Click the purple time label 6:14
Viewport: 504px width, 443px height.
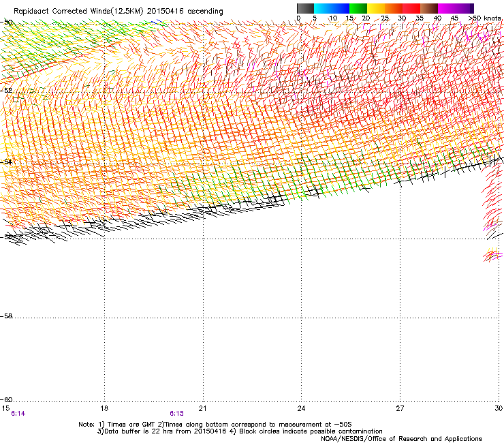18,414
